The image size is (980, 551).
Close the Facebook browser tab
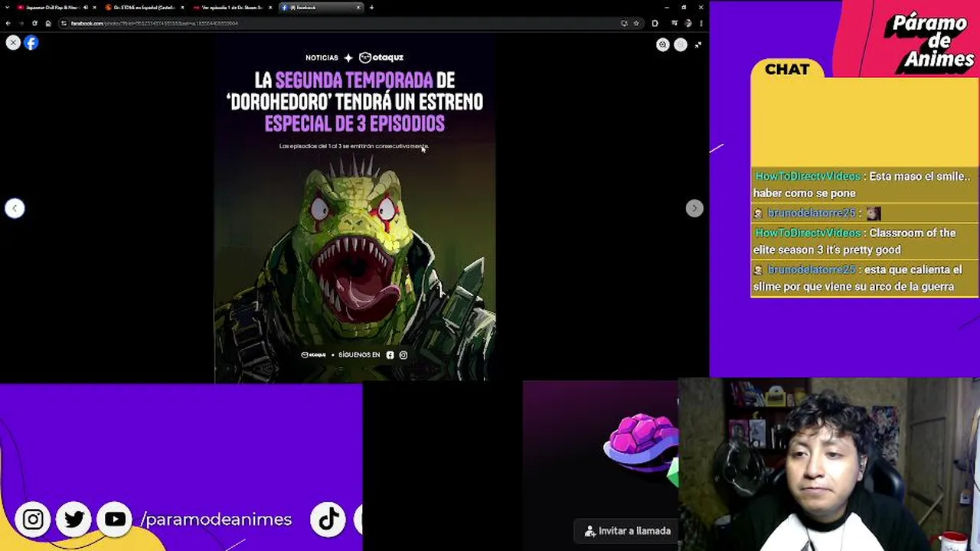point(358,7)
